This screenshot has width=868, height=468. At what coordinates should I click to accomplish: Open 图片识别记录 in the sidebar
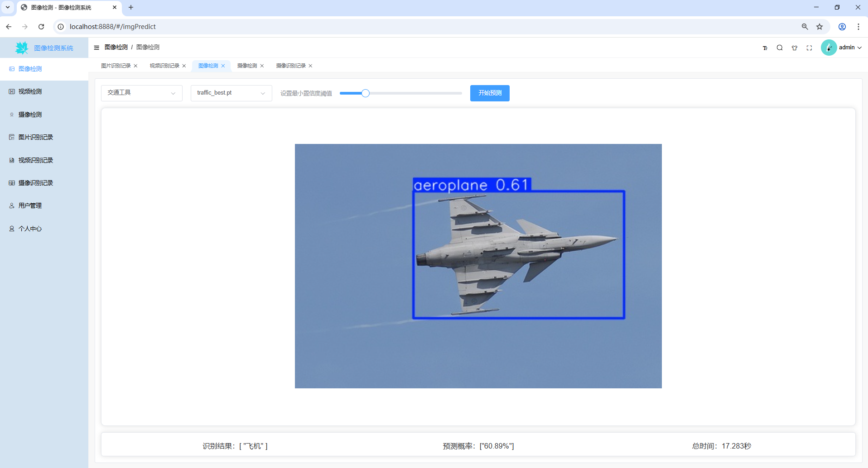44,137
